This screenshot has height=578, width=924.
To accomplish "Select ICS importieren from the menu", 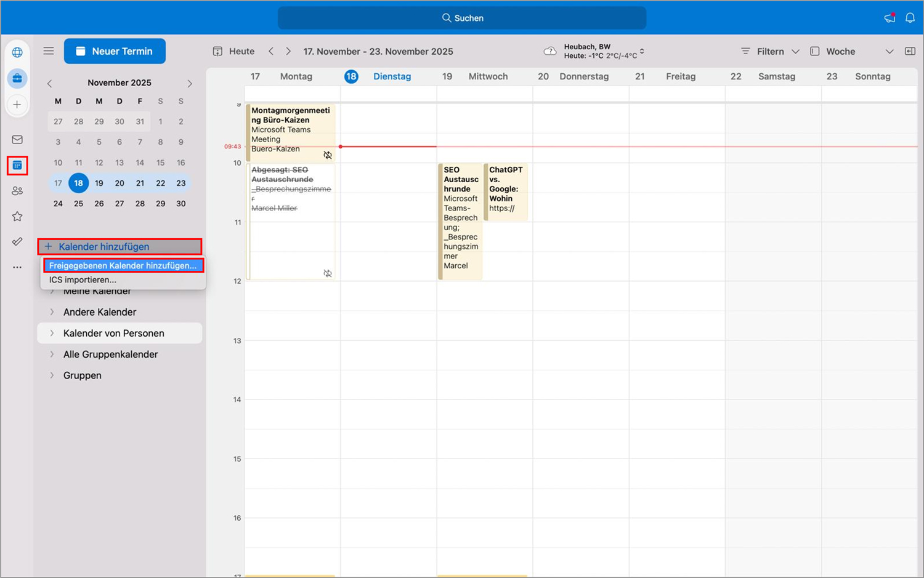I will [83, 279].
